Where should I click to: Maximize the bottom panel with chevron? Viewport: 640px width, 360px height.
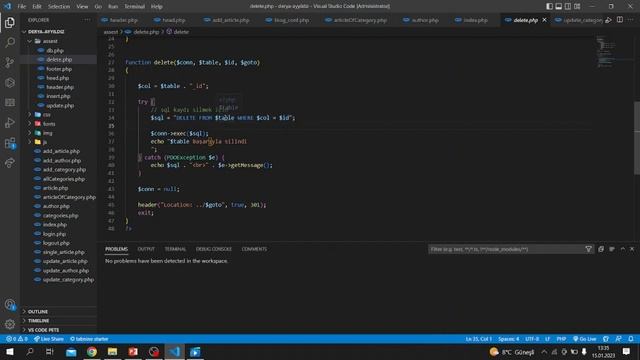[x=622, y=249]
